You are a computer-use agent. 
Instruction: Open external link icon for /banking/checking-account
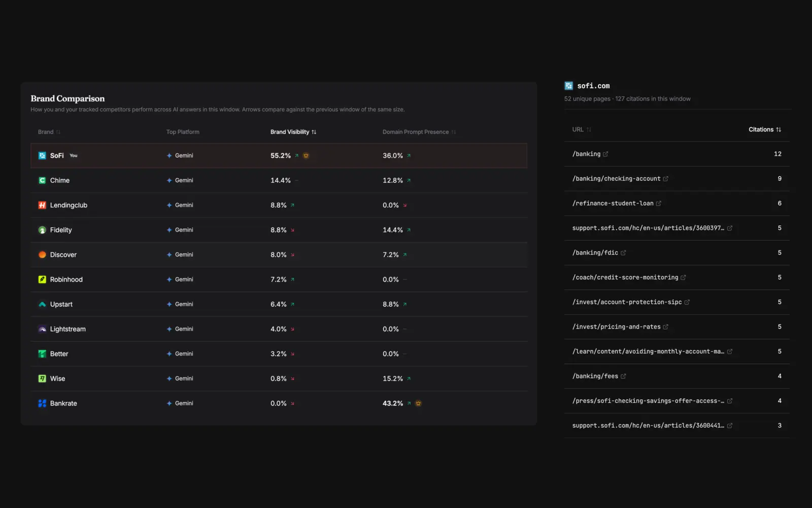[665, 179]
